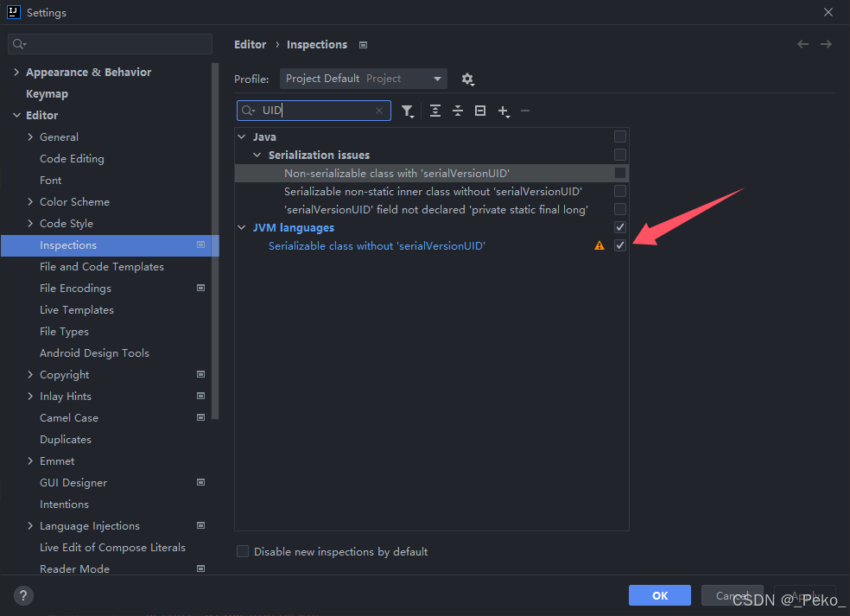Click the settings search field

[x=110, y=44]
